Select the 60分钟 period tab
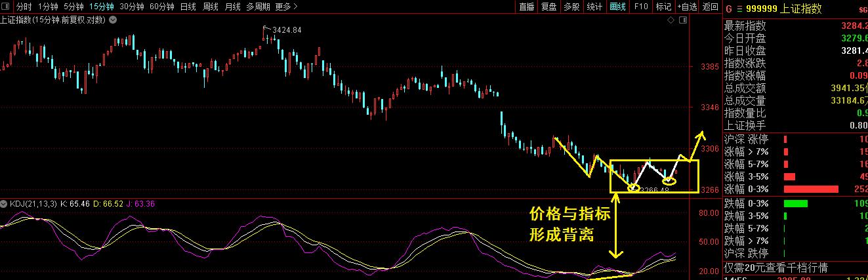 click(x=162, y=7)
